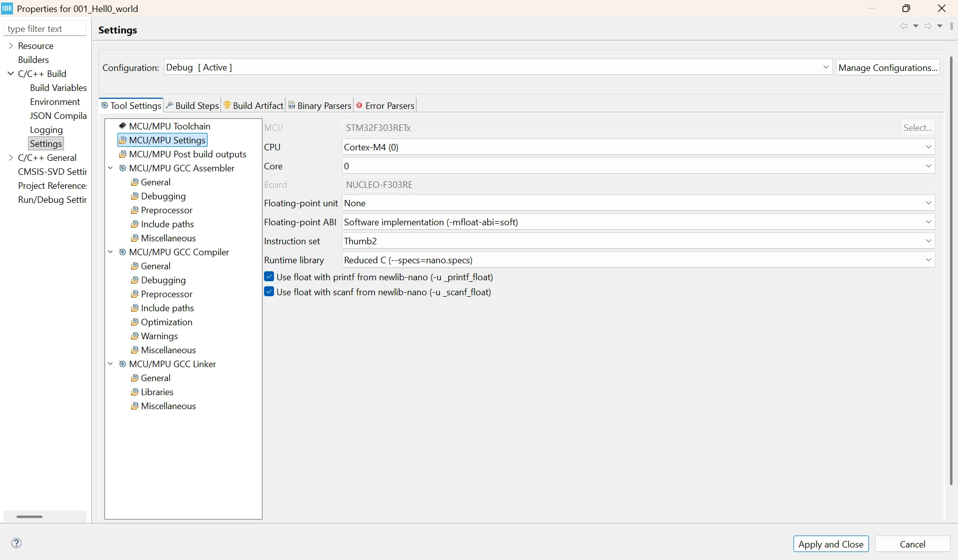Click the Assembler Debugging item icon
The image size is (958, 560).
tap(134, 196)
